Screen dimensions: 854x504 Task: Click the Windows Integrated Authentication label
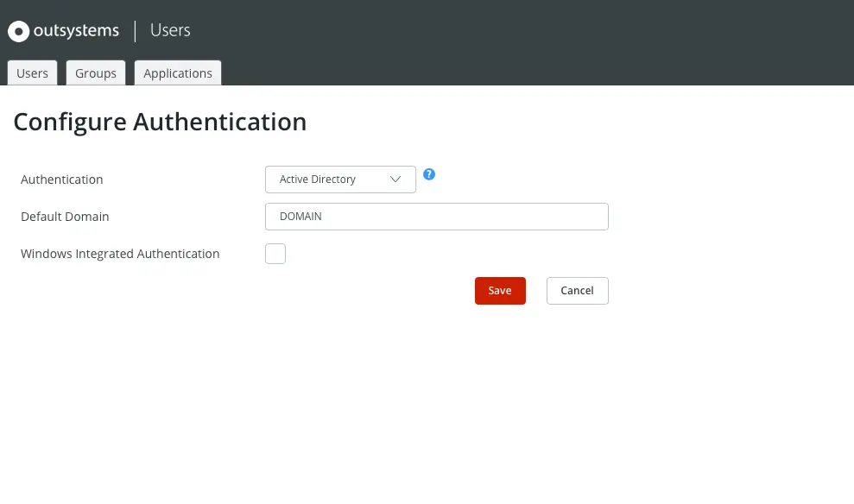point(120,254)
